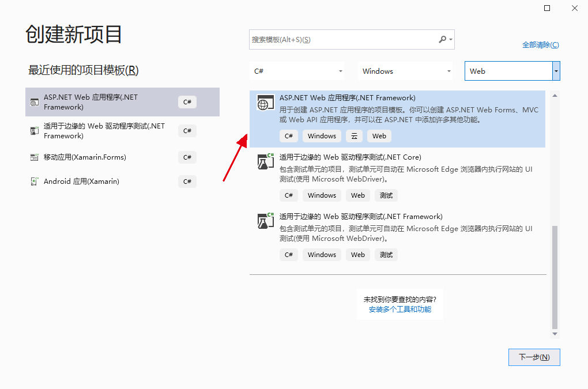Viewport: 588px width, 389px height.
Task: Click the .NET Core Web 驱动程序测试 template icon
Action: tap(265, 162)
